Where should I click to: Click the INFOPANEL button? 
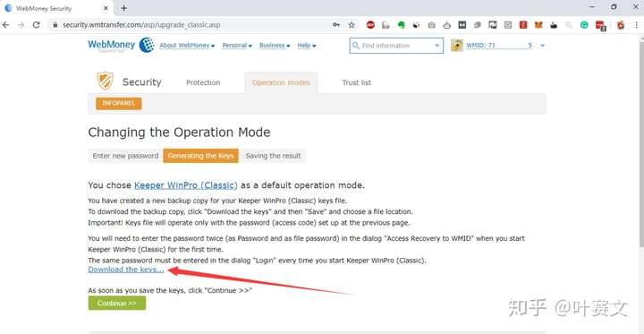[x=119, y=103]
